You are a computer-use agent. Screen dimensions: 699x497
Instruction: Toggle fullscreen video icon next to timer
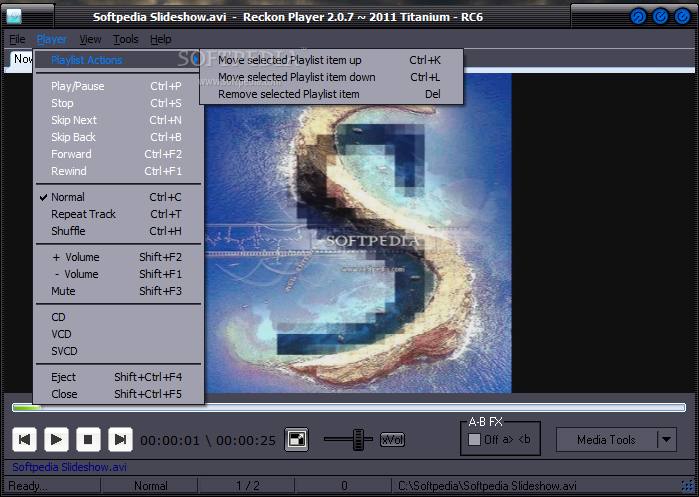(296, 439)
